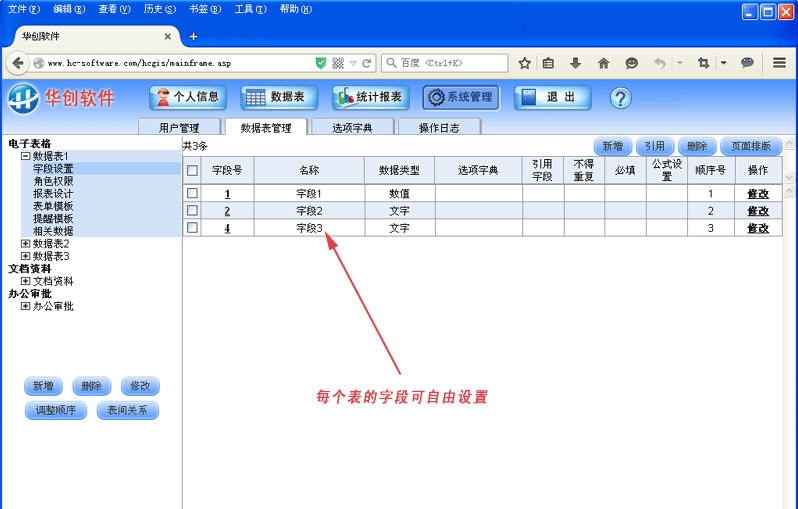
Task: Open the bookmarks list icon
Action: tap(548, 63)
